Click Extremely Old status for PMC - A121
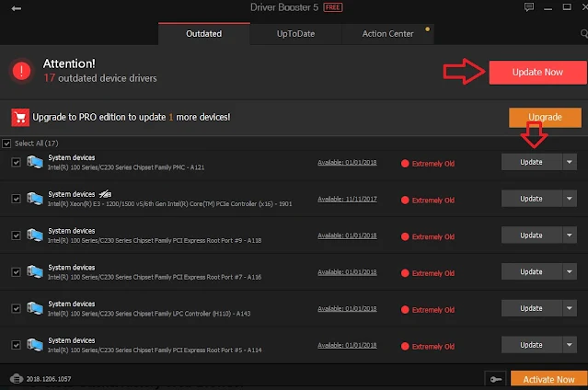Viewport: 588px width, 390px height. point(428,164)
